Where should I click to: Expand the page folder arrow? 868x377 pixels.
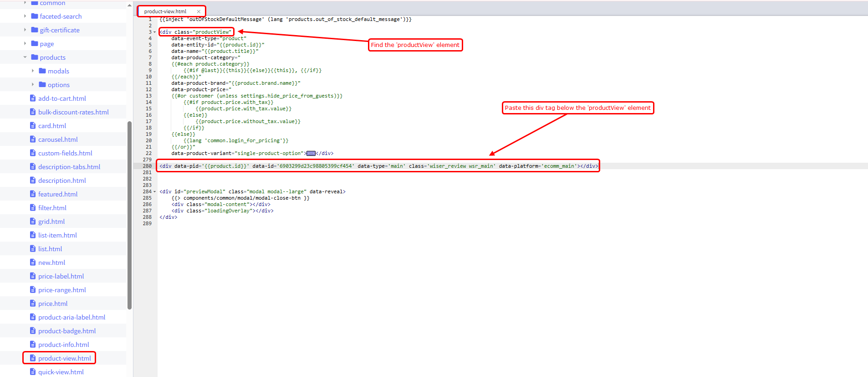pos(25,44)
